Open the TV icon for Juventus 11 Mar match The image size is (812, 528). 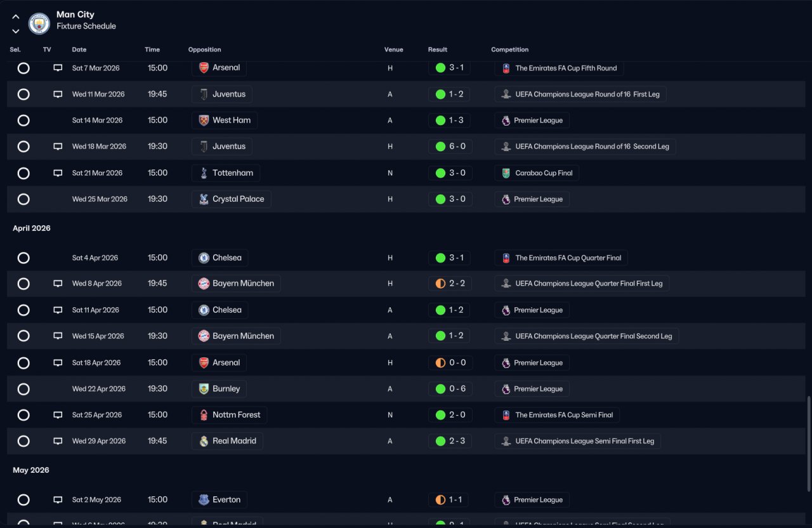tap(58, 94)
